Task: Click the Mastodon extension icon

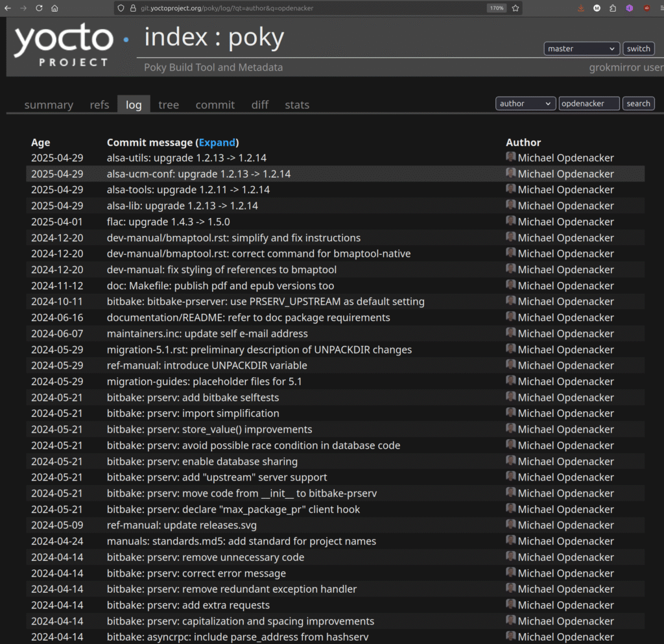Action: click(x=597, y=8)
